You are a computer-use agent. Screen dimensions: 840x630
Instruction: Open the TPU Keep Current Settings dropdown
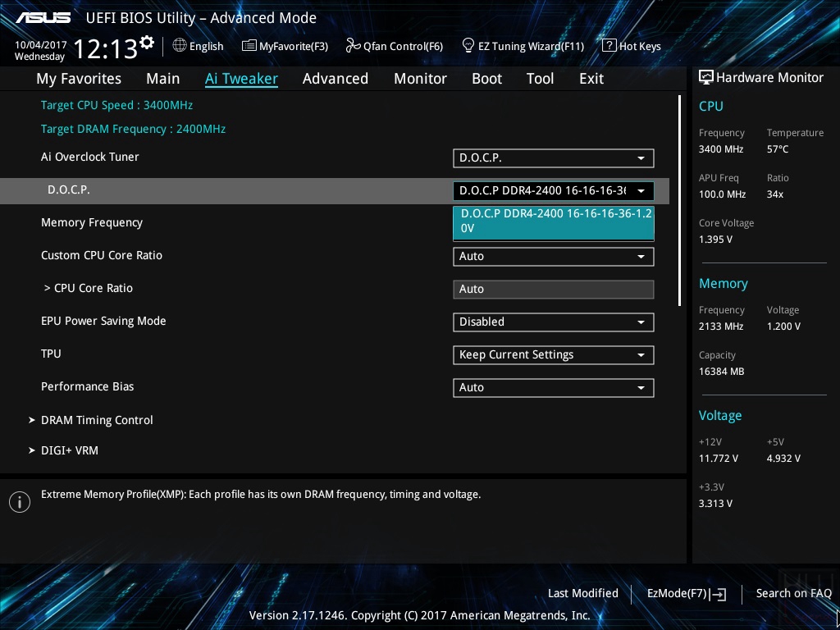pyautogui.click(x=554, y=354)
